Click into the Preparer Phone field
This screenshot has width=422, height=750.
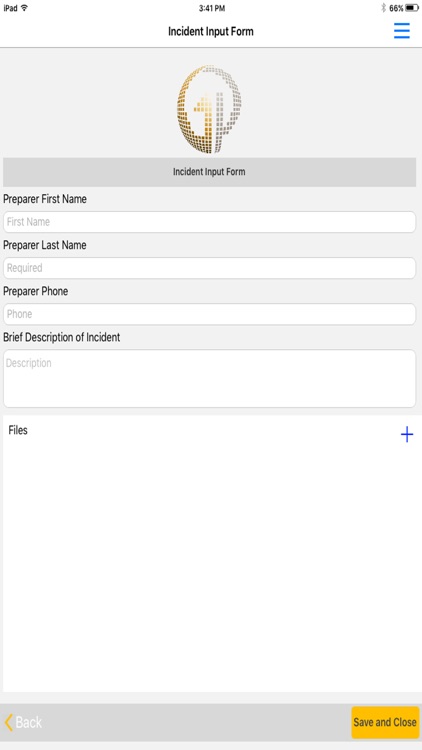(210, 314)
